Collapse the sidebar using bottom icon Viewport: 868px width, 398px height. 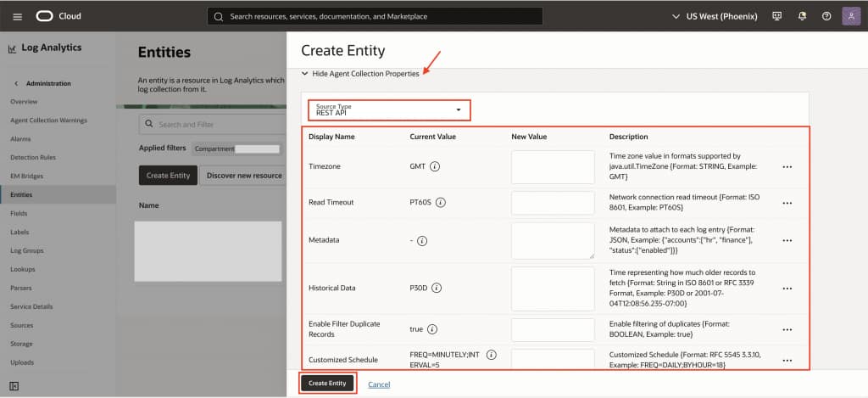14,385
